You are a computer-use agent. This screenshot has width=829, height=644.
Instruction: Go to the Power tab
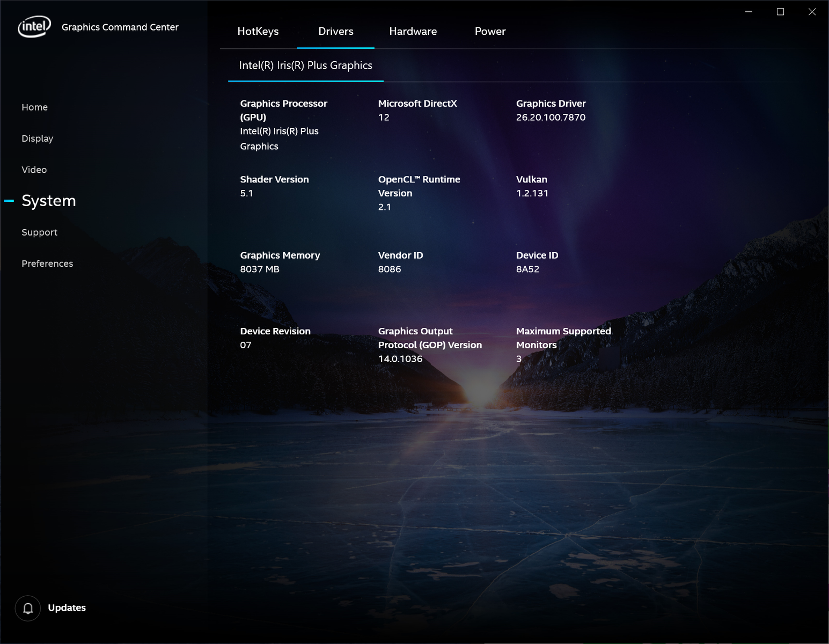coord(490,31)
